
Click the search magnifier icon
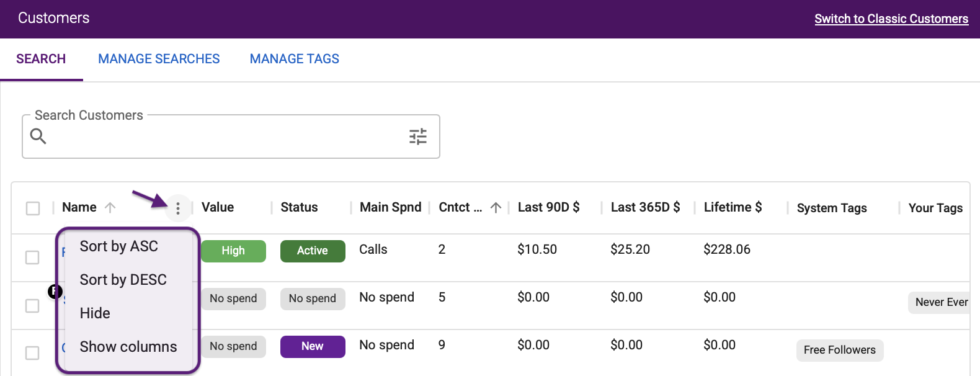38,137
